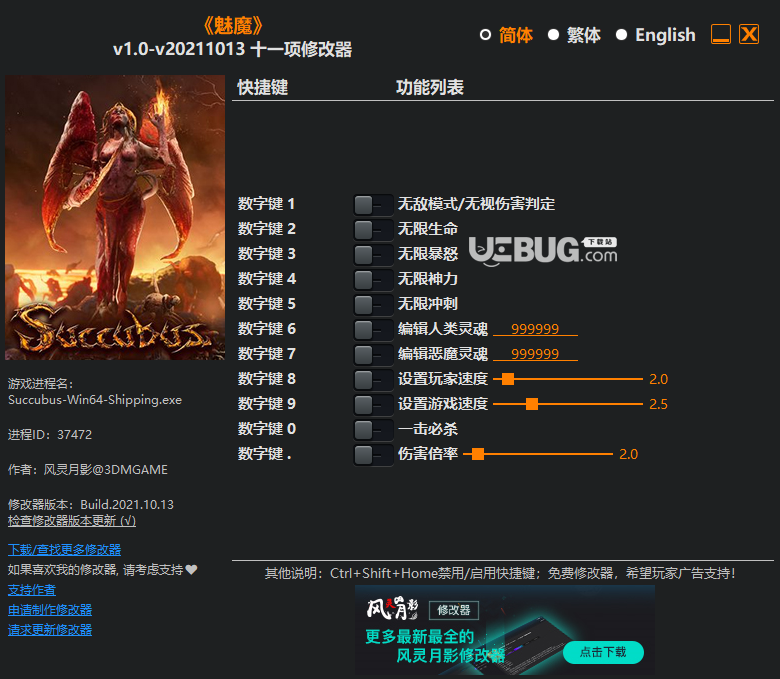Open 申请制作修改器 link
Screen dimensions: 780x679
pyautogui.click(x=50, y=610)
